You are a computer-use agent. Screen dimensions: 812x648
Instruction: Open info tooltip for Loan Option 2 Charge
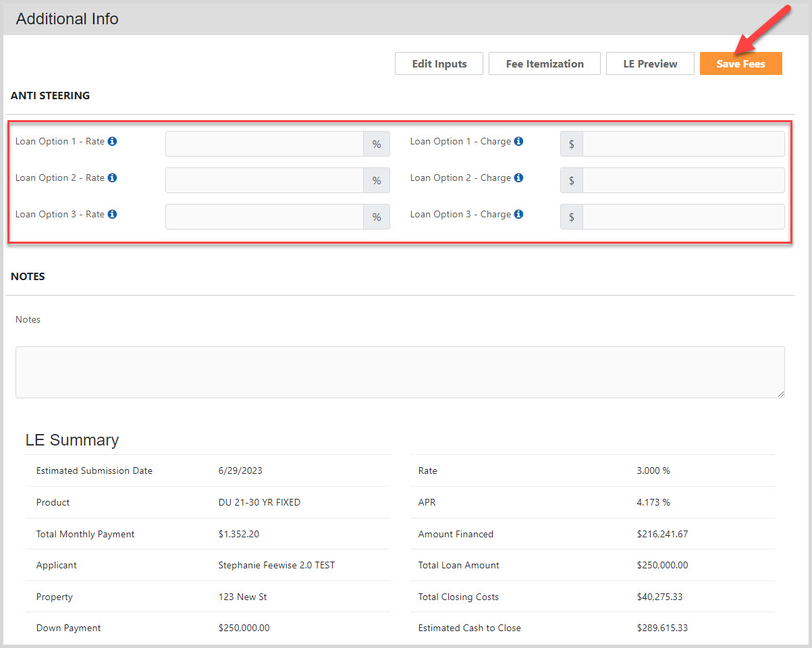pyautogui.click(x=518, y=178)
